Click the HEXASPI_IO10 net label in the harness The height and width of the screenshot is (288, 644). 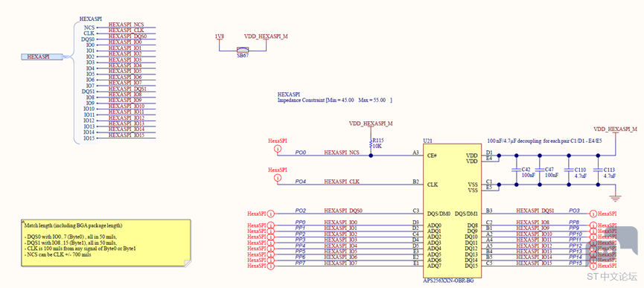coord(127,106)
